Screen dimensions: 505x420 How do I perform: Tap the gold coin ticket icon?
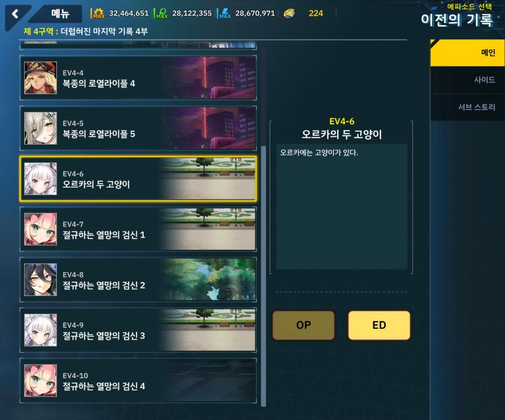click(289, 13)
